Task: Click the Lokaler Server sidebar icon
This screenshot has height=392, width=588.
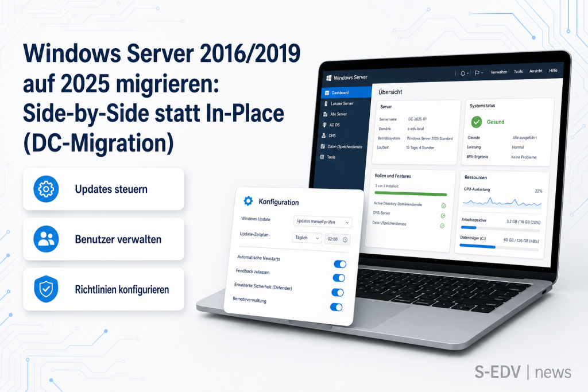Action: [x=326, y=103]
